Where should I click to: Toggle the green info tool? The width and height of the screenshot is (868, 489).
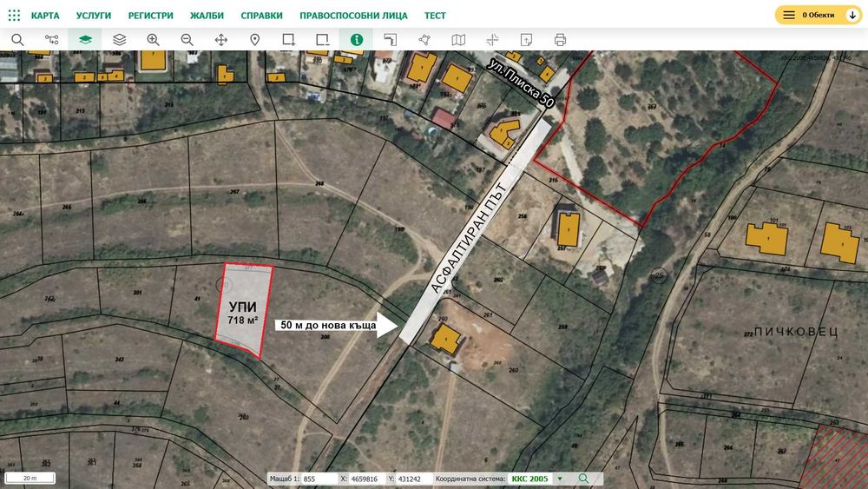357,40
